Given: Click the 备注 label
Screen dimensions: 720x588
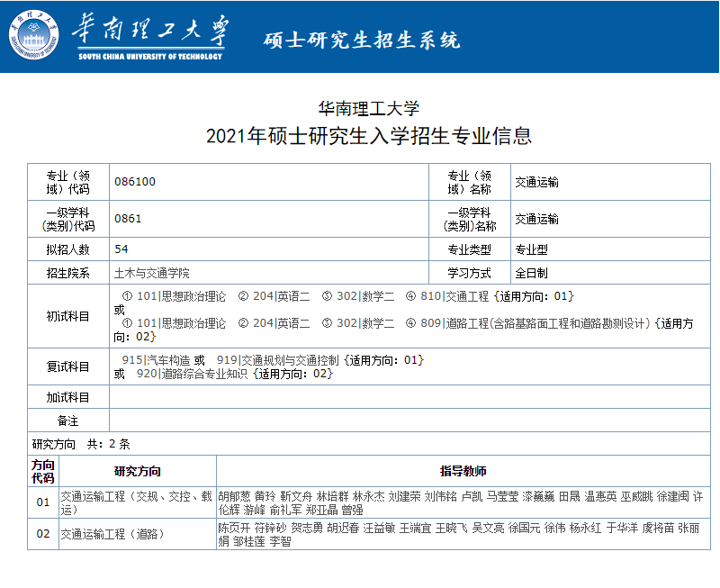Looking at the screenshot, I should [68, 421].
